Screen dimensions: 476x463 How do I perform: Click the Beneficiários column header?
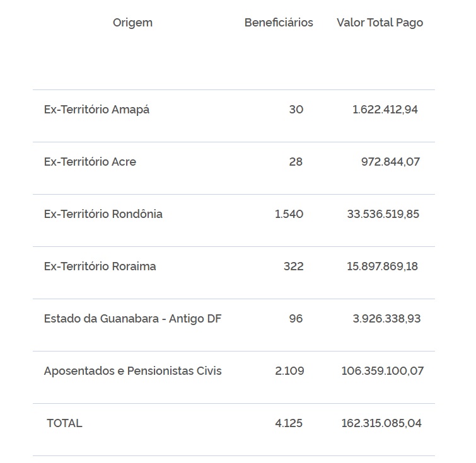click(x=279, y=23)
